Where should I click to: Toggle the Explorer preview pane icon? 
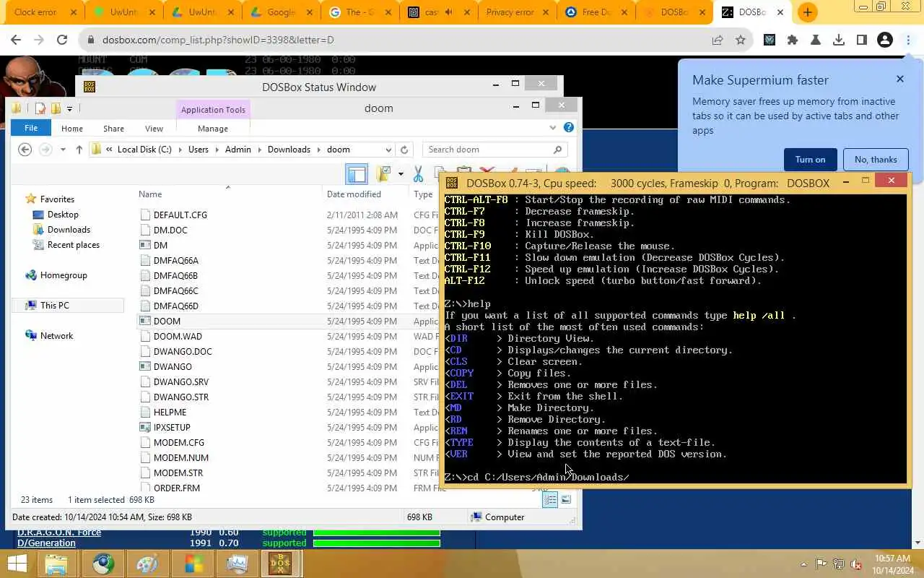[356, 174]
